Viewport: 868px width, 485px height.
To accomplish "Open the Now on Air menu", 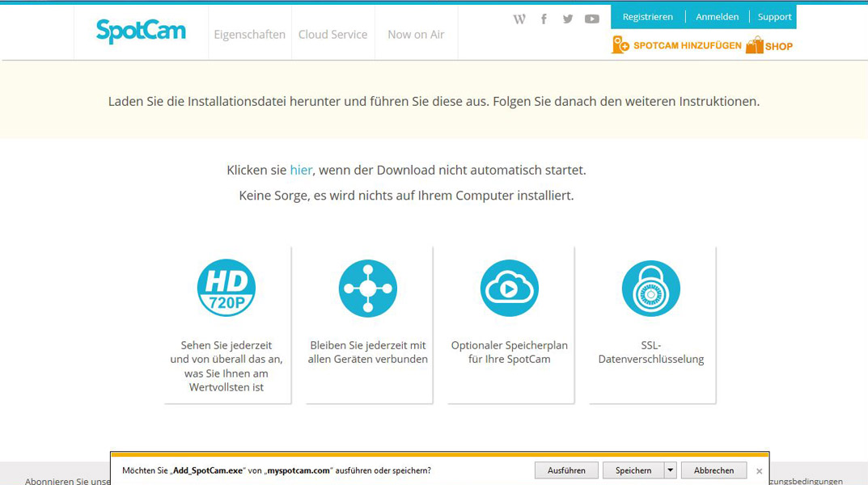I will [416, 34].
